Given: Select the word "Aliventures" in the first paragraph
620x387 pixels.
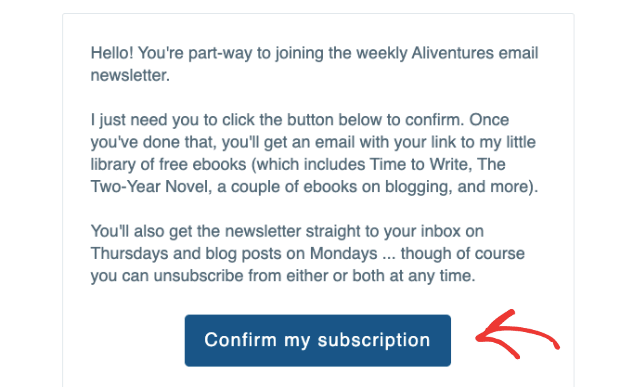Looking at the screenshot, I should 452,53.
